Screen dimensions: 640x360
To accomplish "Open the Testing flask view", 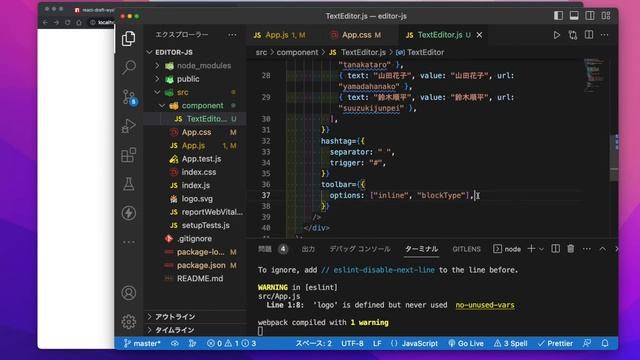I will pyautogui.click(x=129, y=184).
